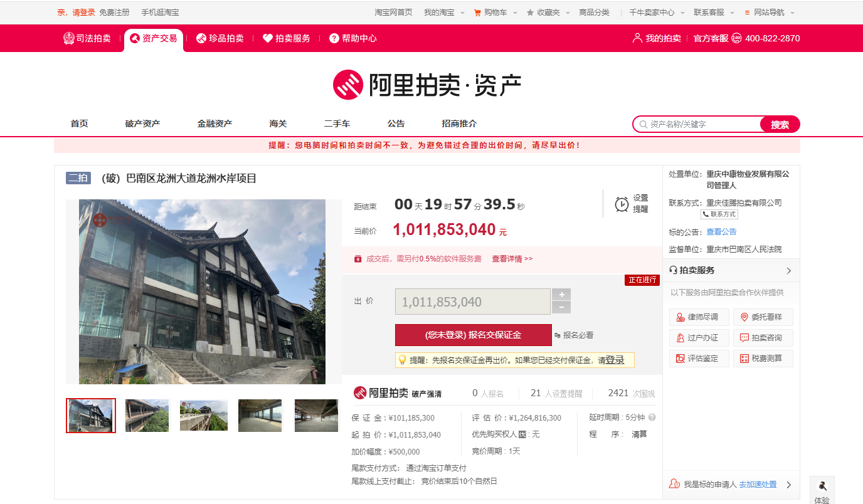This screenshot has width=863, height=504.
Task: Select the second photo thumbnail
Action: 147,416
